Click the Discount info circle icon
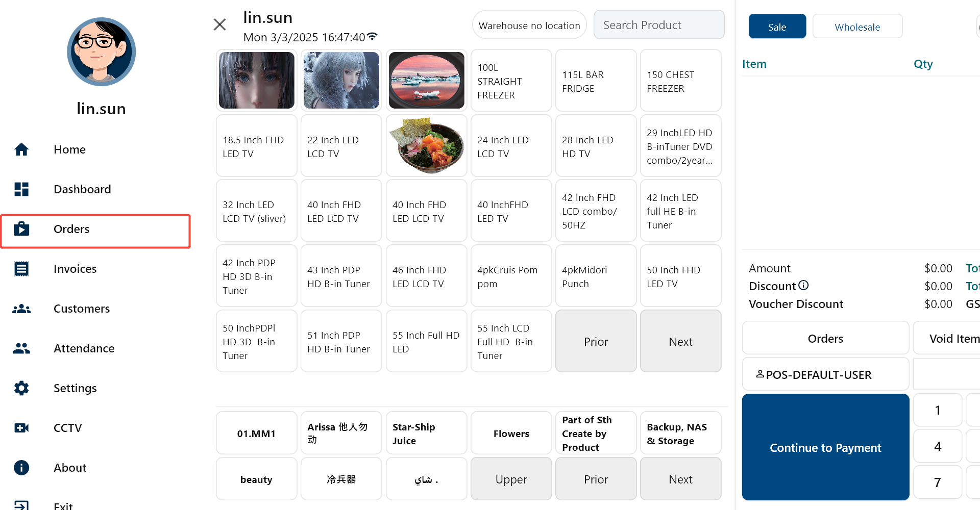This screenshot has width=980, height=510. [803, 286]
